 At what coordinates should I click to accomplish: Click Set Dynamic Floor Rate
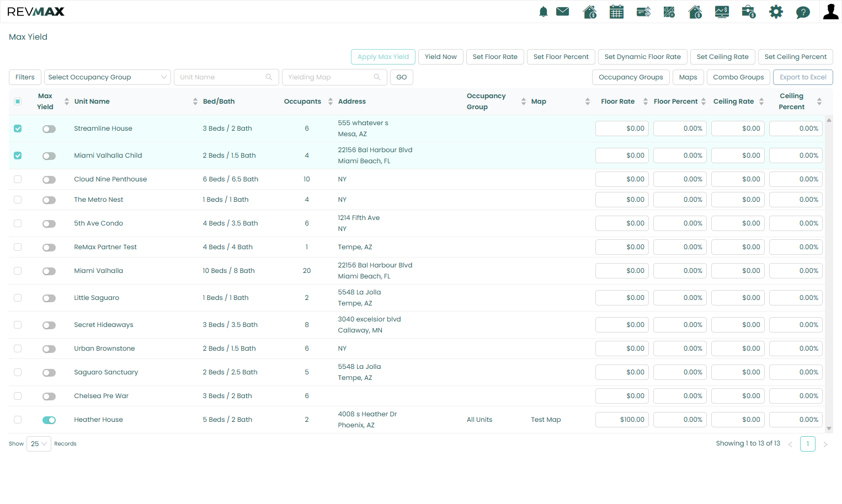click(x=643, y=57)
